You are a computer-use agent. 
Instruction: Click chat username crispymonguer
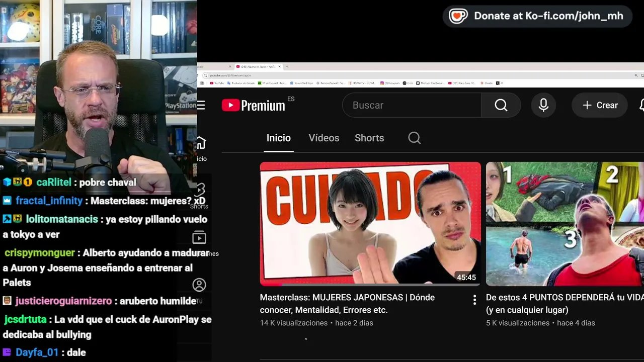click(x=40, y=253)
